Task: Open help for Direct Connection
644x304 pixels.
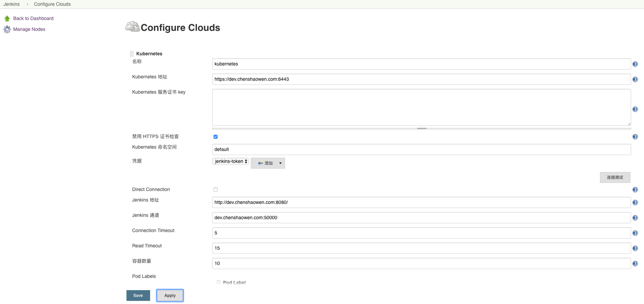Action: click(x=635, y=190)
